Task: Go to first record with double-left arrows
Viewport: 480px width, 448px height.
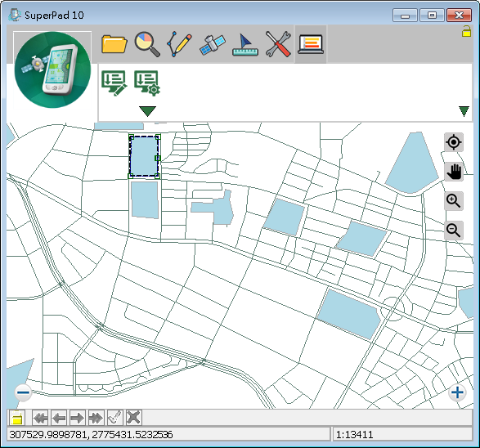Action: point(40,418)
